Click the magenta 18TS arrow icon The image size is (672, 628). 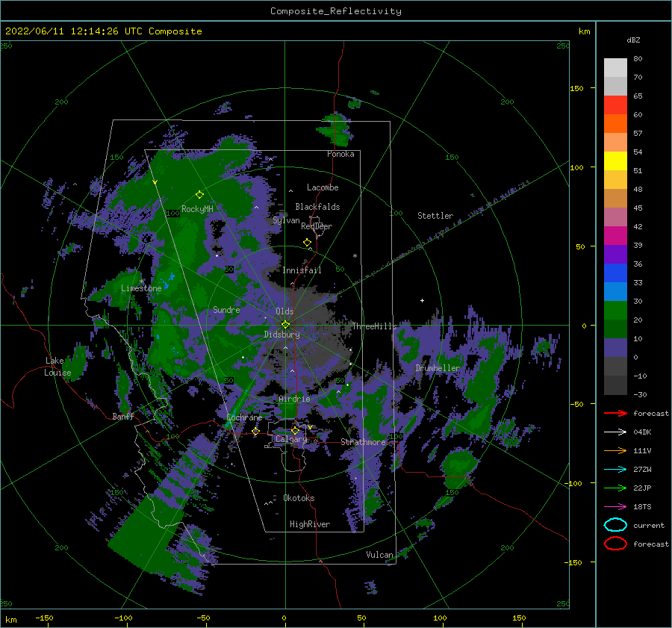coord(615,507)
